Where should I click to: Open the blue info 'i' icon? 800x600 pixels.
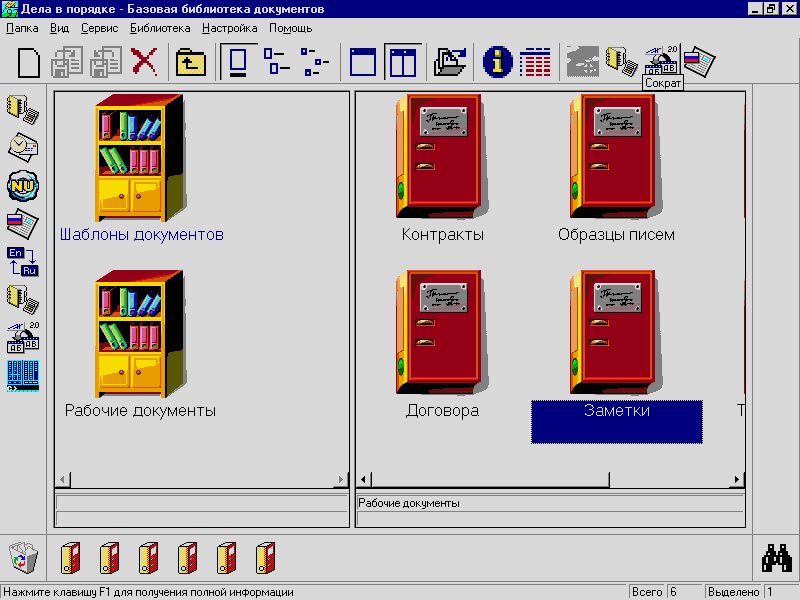(x=497, y=63)
